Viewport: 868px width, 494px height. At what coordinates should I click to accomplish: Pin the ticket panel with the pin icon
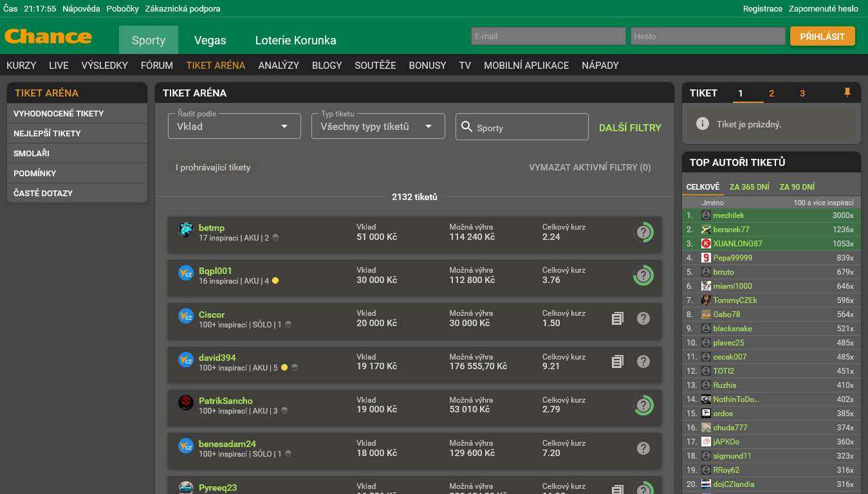click(847, 93)
